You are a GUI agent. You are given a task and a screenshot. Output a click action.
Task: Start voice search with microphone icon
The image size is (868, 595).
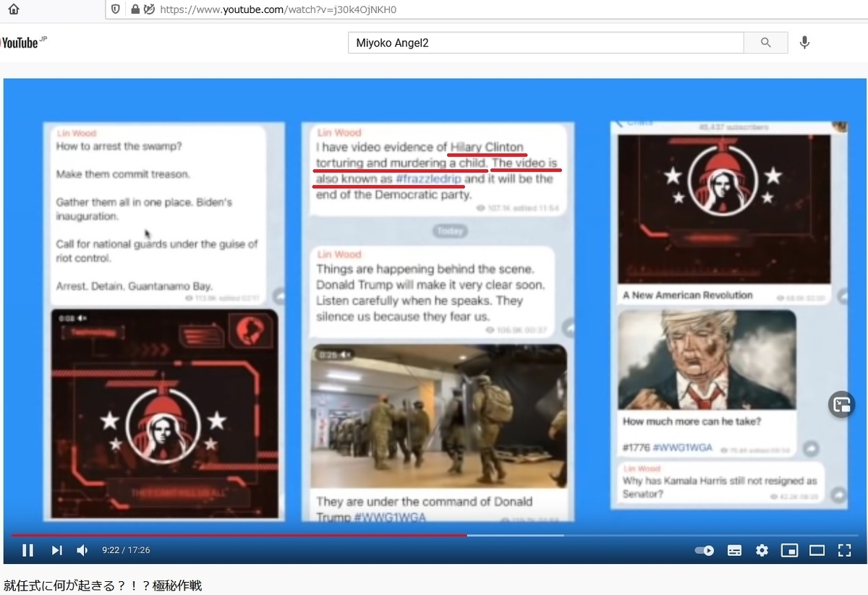pyautogui.click(x=804, y=43)
